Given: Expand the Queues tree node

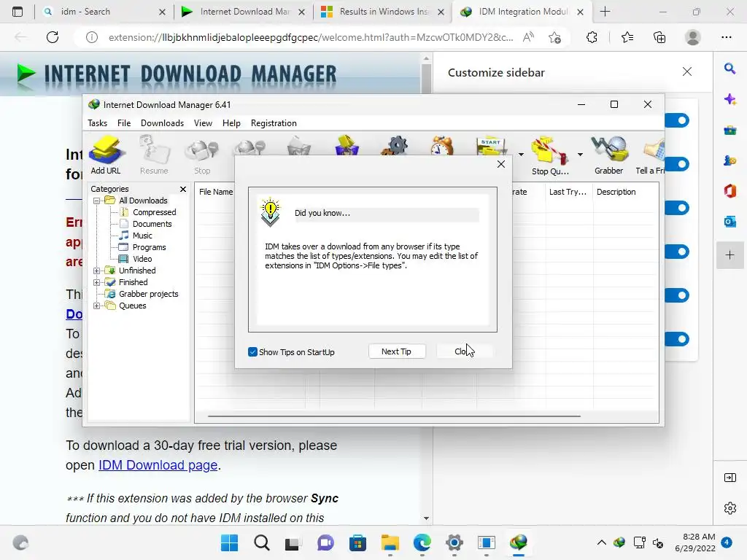Looking at the screenshot, I should (97, 306).
